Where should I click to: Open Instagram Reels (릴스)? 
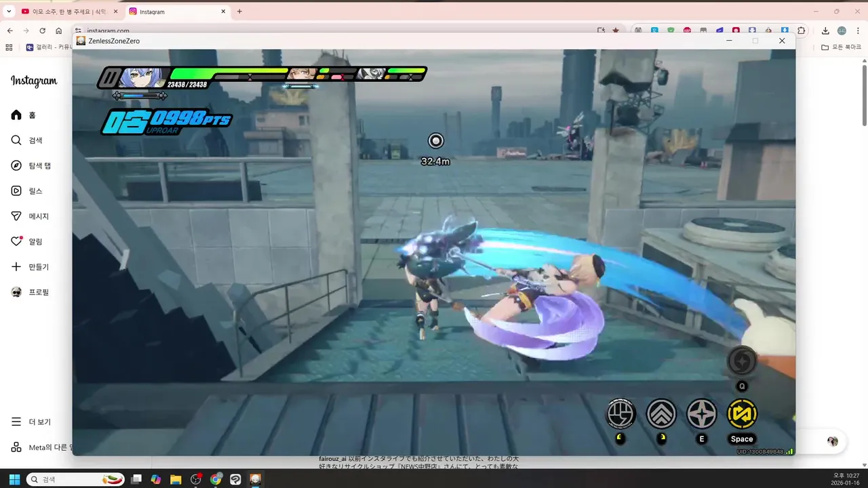coord(27,191)
